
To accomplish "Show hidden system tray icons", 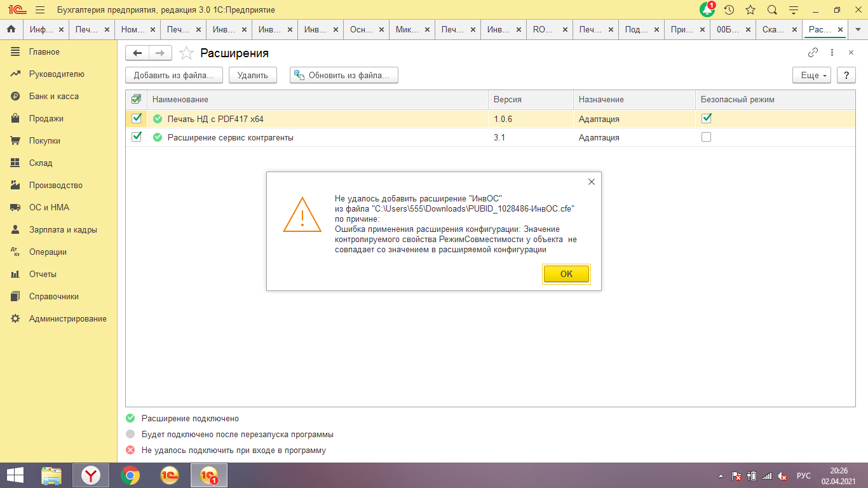I will pyautogui.click(x=721, y=476).
